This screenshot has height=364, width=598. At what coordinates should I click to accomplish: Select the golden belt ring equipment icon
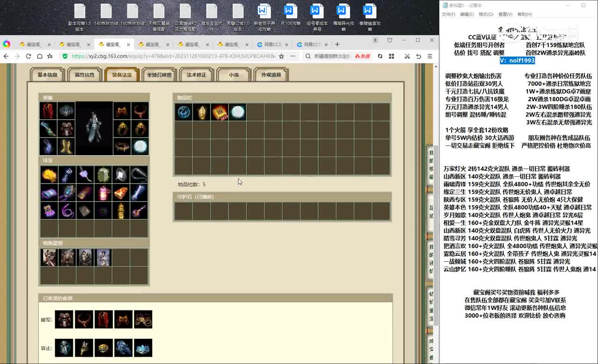(122, 146)
